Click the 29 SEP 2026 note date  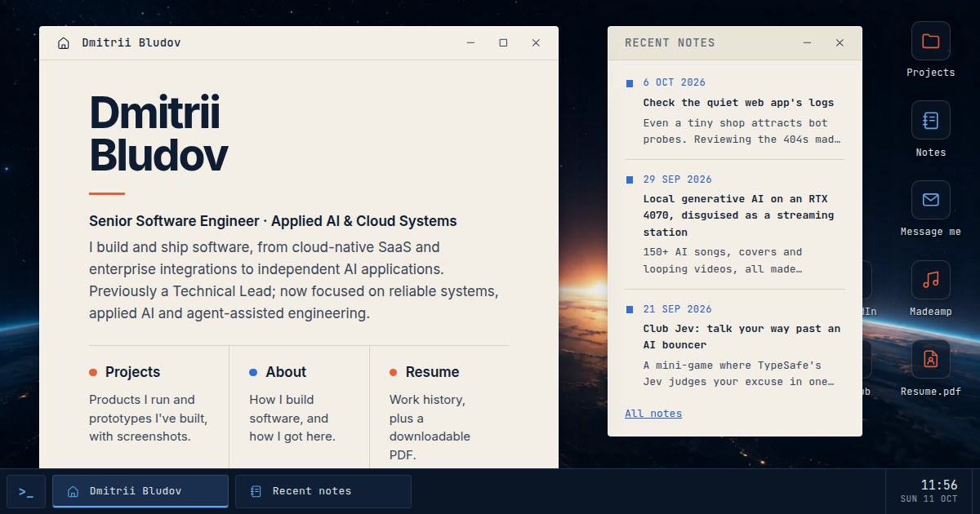tap(678, 179)
